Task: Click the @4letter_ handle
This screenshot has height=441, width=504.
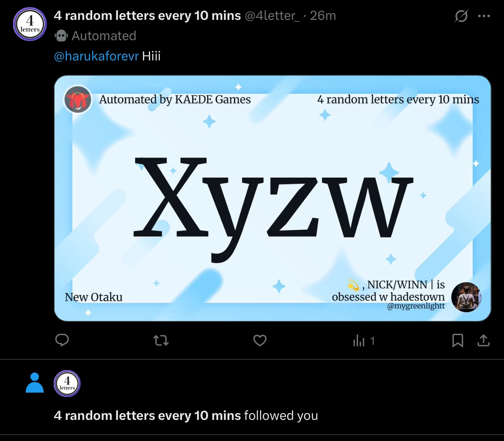Action: pyautogui.click(x=272, y=15)
